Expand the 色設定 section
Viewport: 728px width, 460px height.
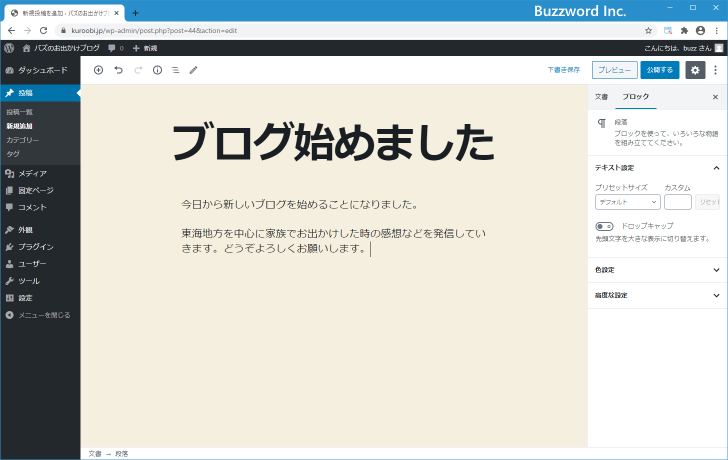click(x=657, y=270)
